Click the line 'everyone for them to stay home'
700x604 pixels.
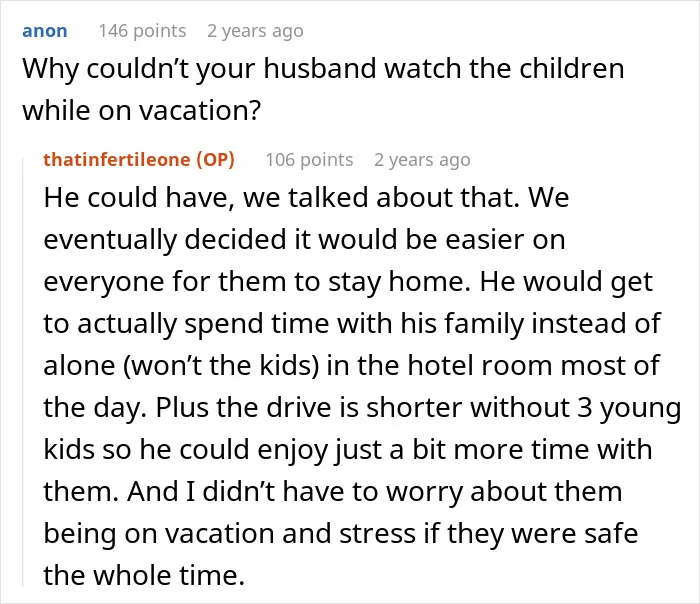point(254,282)
